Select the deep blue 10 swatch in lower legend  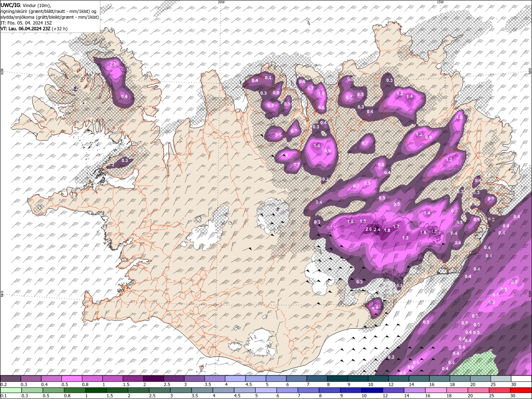[x=372, y=390]
